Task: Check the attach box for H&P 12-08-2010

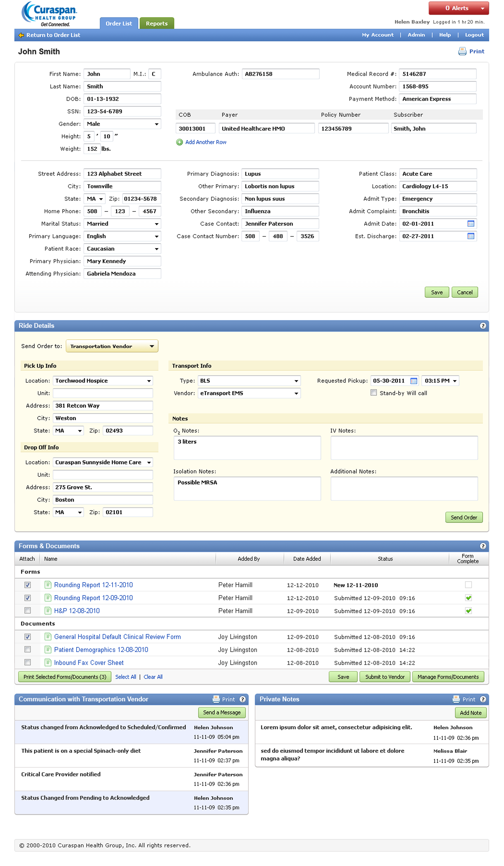Action: [28, 611]
